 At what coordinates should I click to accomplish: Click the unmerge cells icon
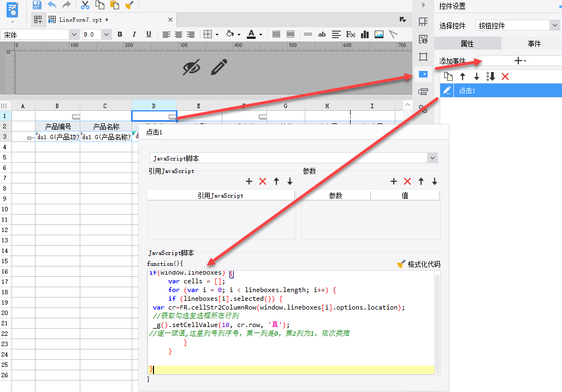click(x=291, y=34)
